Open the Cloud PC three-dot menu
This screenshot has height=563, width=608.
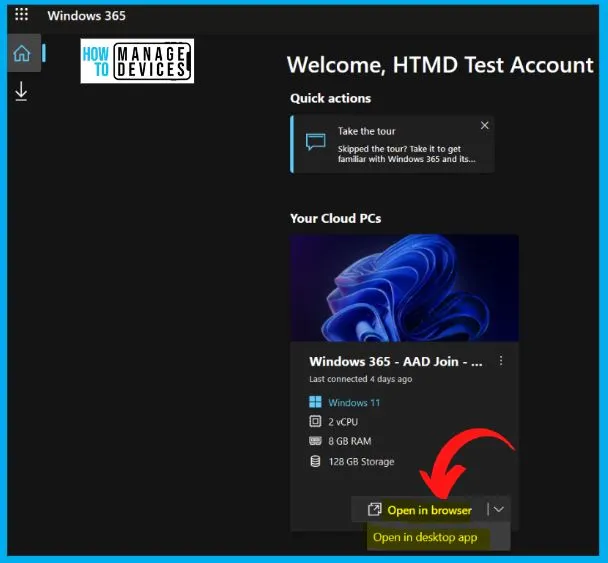coord(501,361)
